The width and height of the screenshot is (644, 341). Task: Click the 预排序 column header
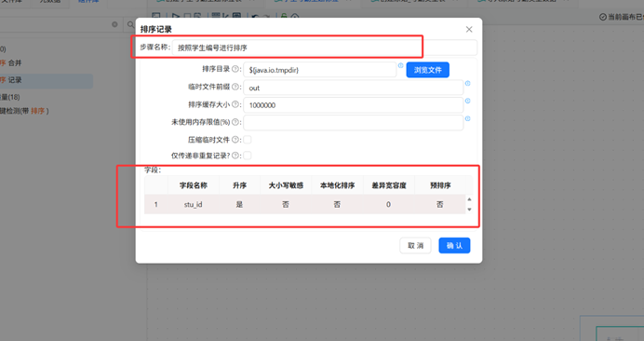(440, 185)
